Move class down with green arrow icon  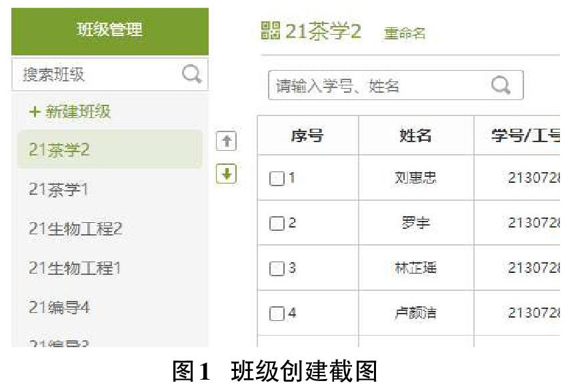click(x=226, y=174)
